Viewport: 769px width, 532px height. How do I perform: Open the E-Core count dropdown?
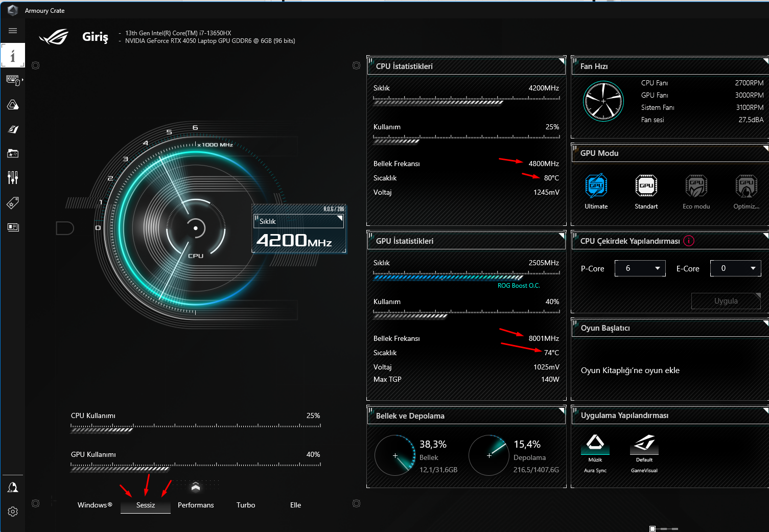[x=735, y=268]
